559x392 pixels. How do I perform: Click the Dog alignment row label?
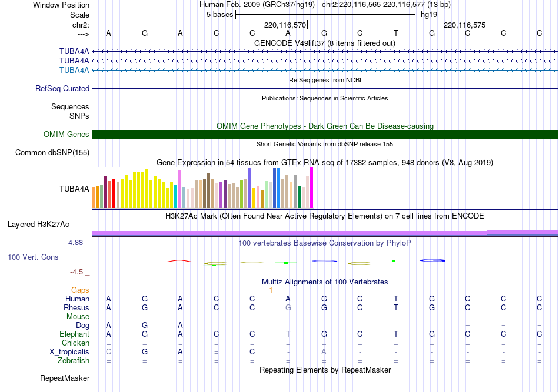82,326
